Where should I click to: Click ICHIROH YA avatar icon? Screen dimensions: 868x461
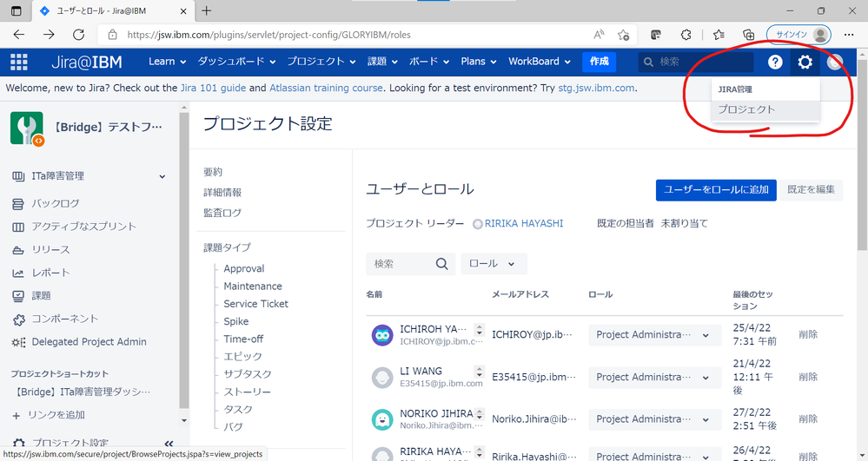[382, 335]
